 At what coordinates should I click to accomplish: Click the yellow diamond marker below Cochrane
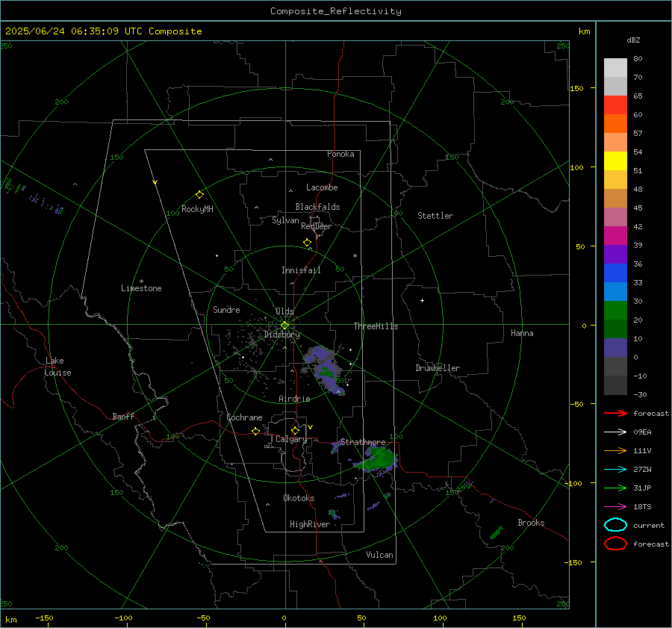click(x=256, y=432)
